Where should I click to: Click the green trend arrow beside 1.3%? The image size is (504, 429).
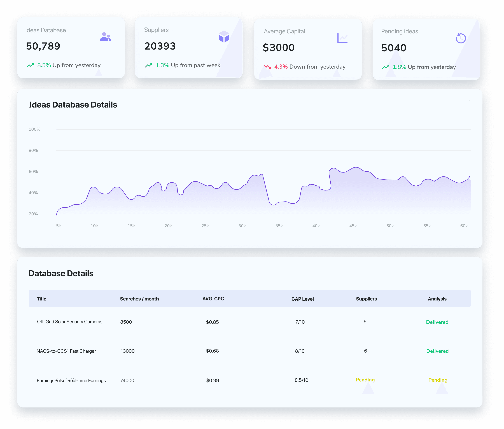point(149,65)
